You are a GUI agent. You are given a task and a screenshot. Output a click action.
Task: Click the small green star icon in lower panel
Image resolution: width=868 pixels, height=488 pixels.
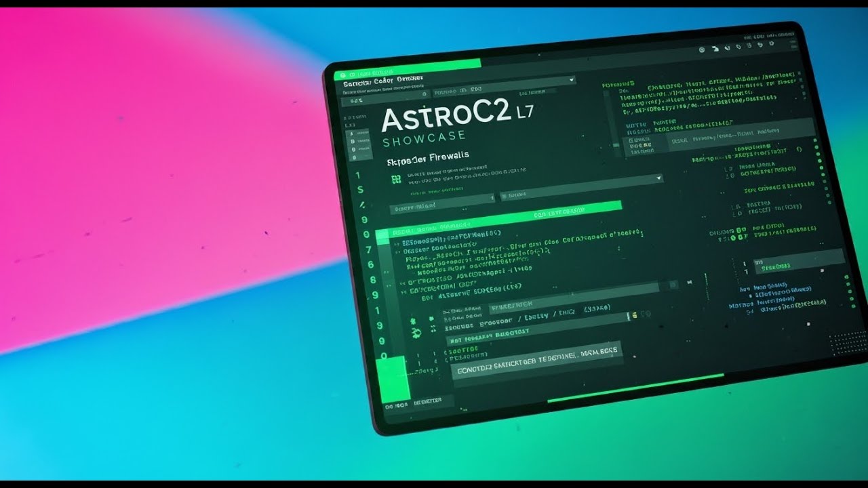coord(412,318)
